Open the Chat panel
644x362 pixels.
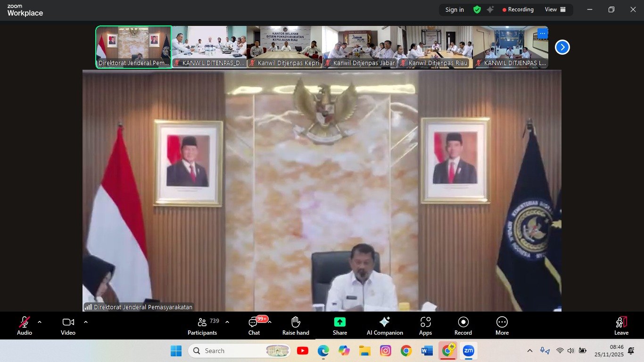254,325
